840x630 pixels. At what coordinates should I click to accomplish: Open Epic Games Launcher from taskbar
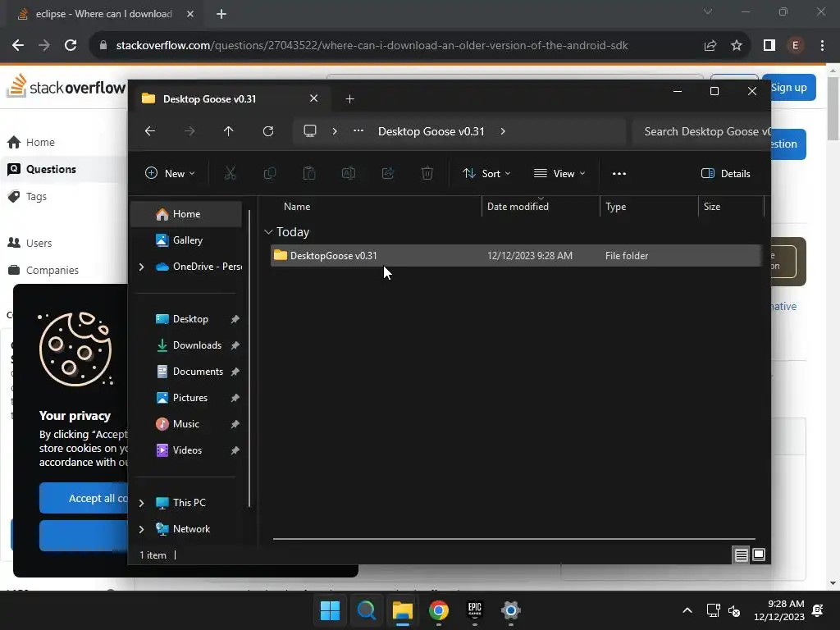[x=475, y=610]
